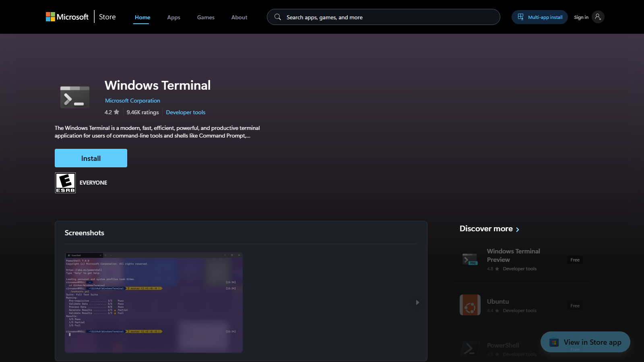Click the search magnifier icon
Viewport: 644px width, 362px height.
(278, 17)
